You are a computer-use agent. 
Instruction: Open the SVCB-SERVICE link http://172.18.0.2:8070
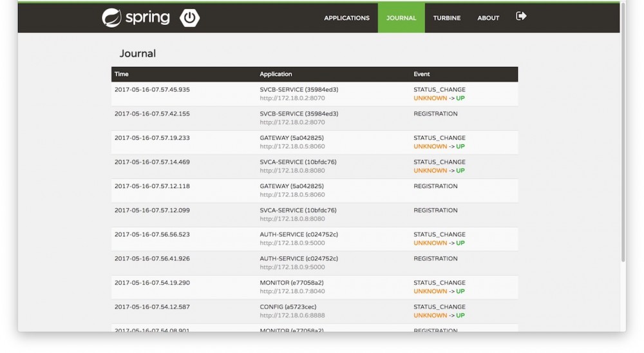click(x=292, y=99)
